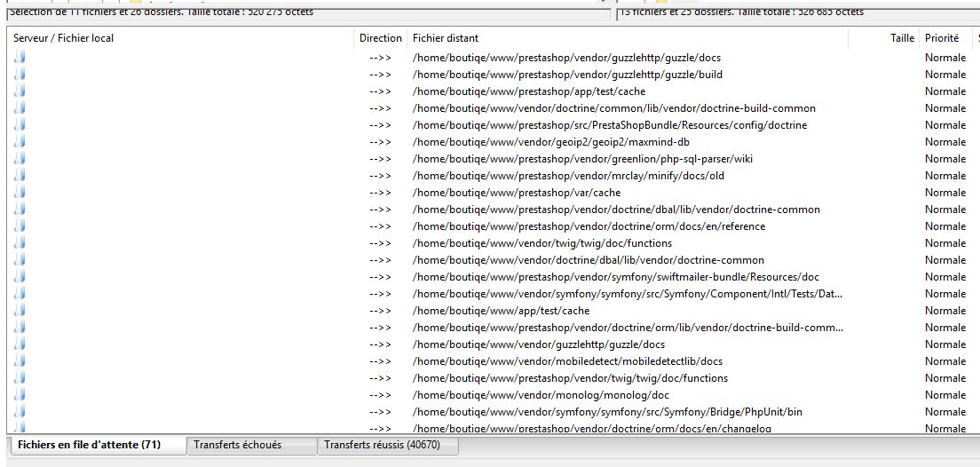Select path ending in doctrine/orm/docs/en/reference
Viewport: 980px width, 467px height.
click(x=589, y=226)
